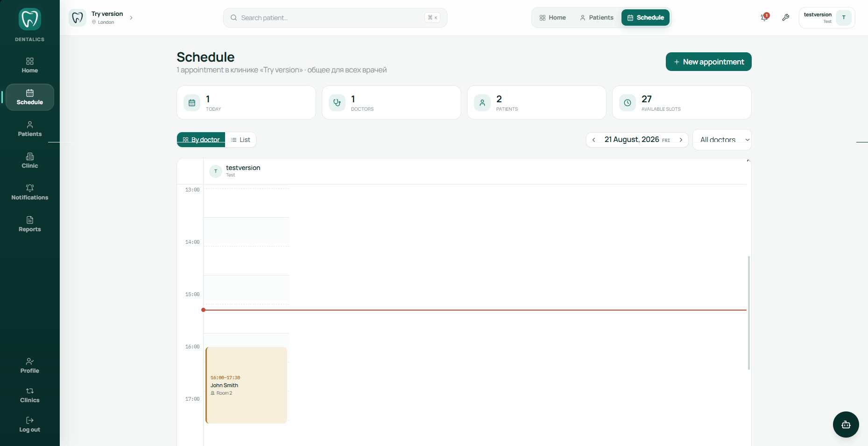Click the 21 August, 2026 date label

click(x=632, y=140)
